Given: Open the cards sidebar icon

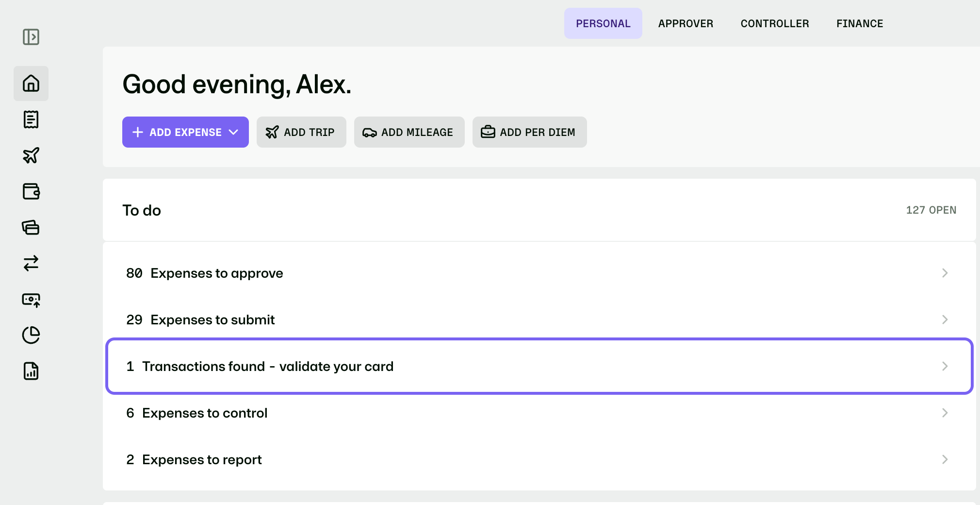Looking at the screenshot, I should point(31,227).
